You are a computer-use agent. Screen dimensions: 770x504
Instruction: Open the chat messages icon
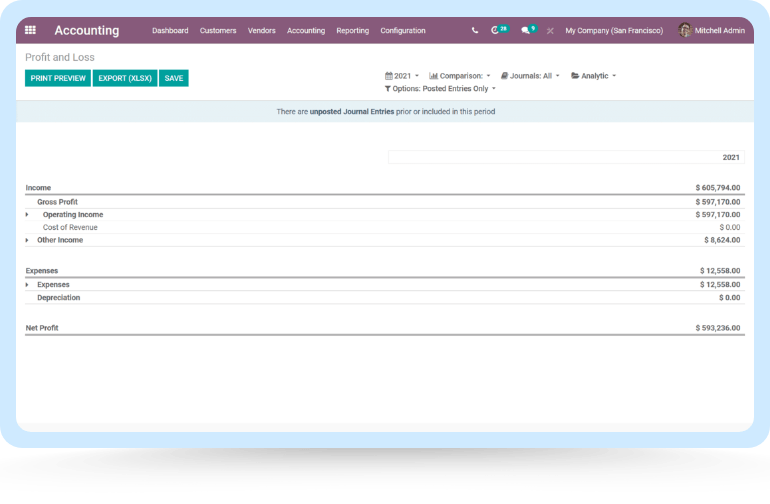(527, 31)
